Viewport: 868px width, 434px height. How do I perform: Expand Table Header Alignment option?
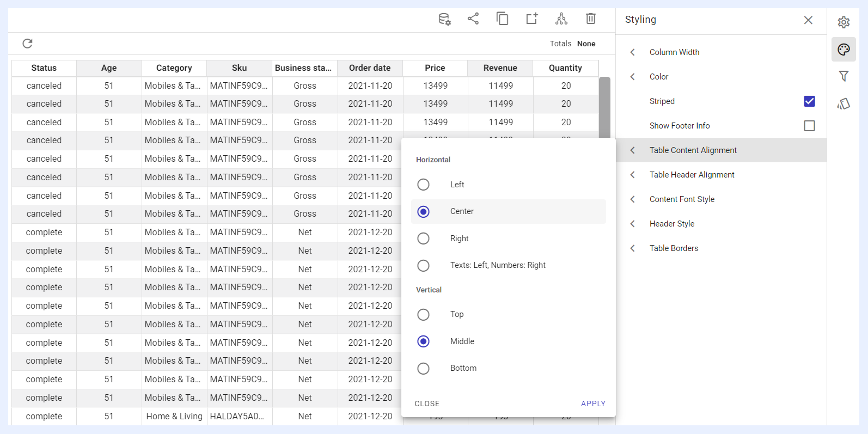pyautogui.click(x=721, y=175)
